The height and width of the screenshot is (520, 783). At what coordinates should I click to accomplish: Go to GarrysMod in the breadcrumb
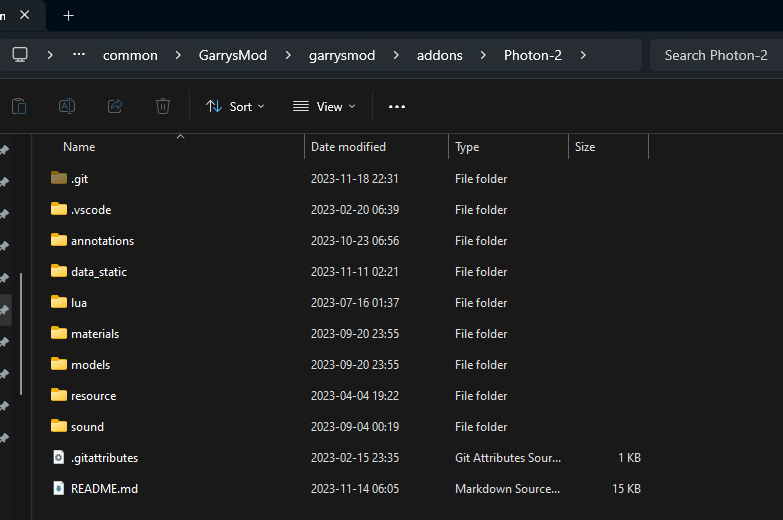(233, 55)
